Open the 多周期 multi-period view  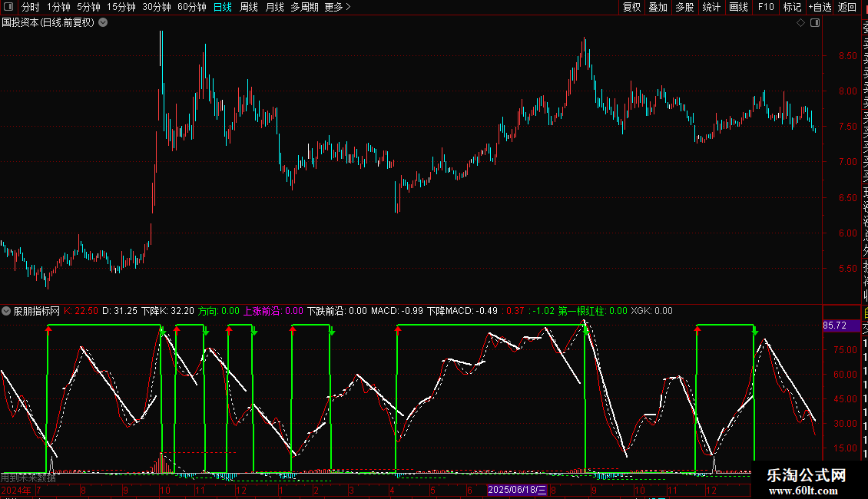[304, 7]
